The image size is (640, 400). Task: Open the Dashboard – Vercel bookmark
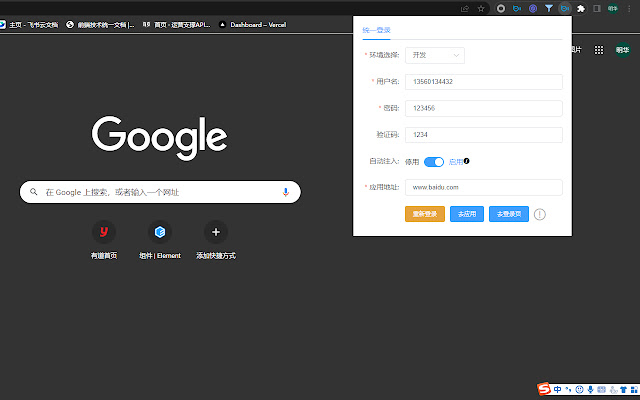[252, 25]
